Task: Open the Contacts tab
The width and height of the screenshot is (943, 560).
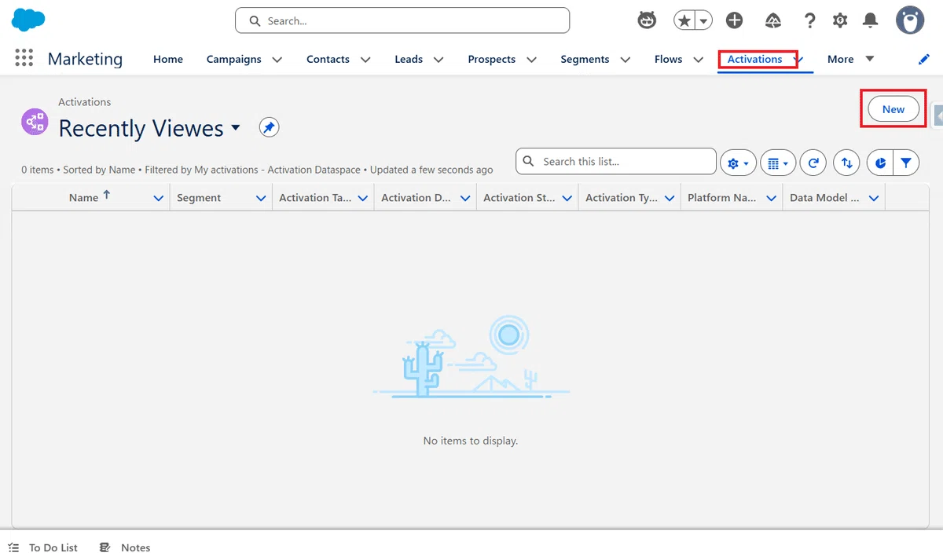Action: tap(328, 59)
